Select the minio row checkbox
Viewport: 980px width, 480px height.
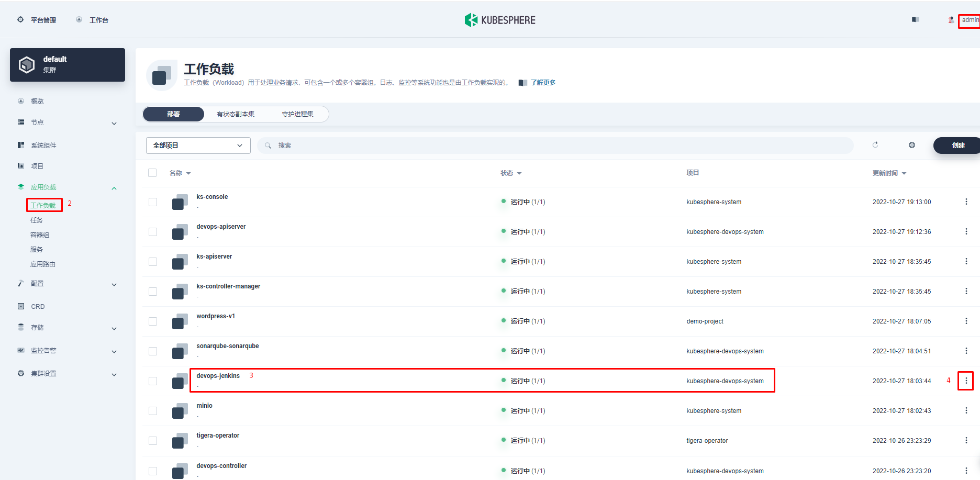tap(153, 411)
